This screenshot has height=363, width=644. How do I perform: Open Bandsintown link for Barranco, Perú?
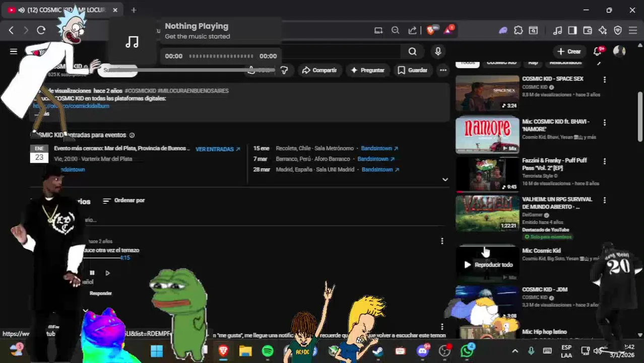pos(376,159)
